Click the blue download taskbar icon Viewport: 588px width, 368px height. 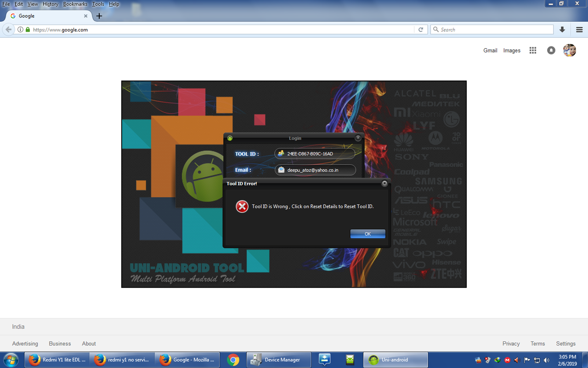tap(325, 360)
